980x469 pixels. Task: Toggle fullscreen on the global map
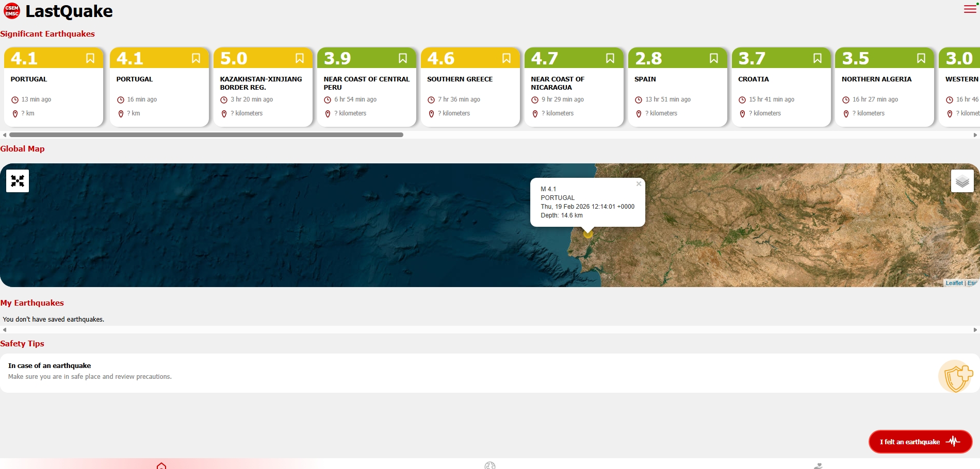pyautogui.click(x=18, y=181)
